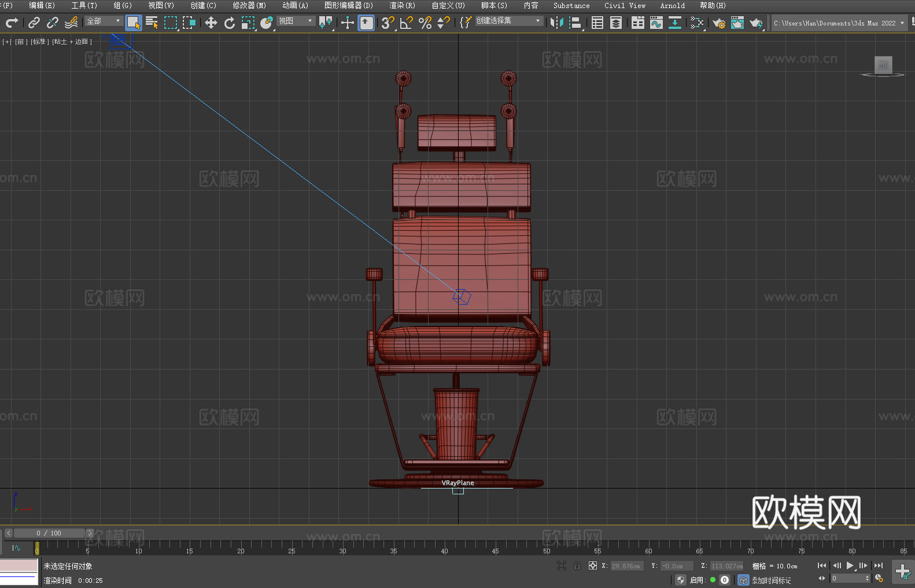Click the Next Frame button
This screenshot has height=588, width=915.
(x=864, y=565)
